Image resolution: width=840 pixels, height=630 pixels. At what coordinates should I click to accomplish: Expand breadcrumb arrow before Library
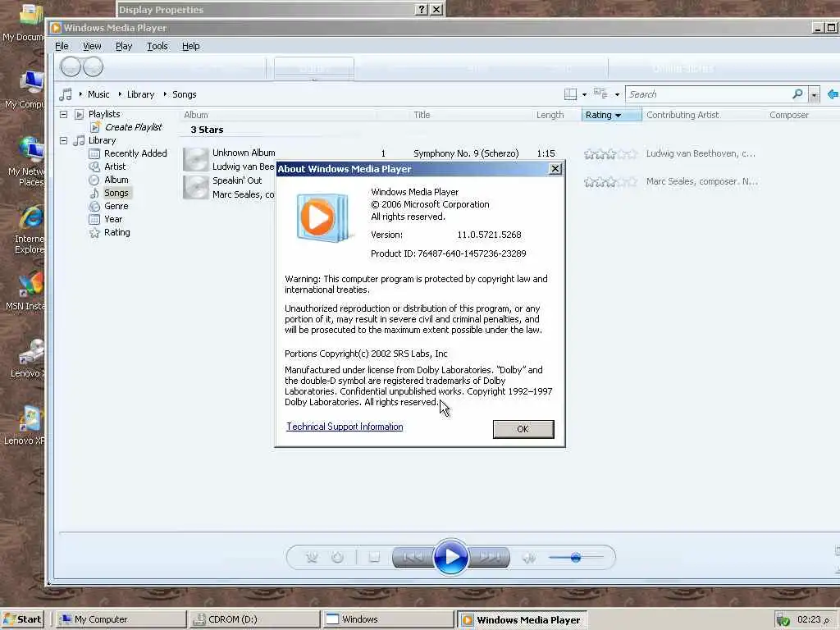pos(120,94)
